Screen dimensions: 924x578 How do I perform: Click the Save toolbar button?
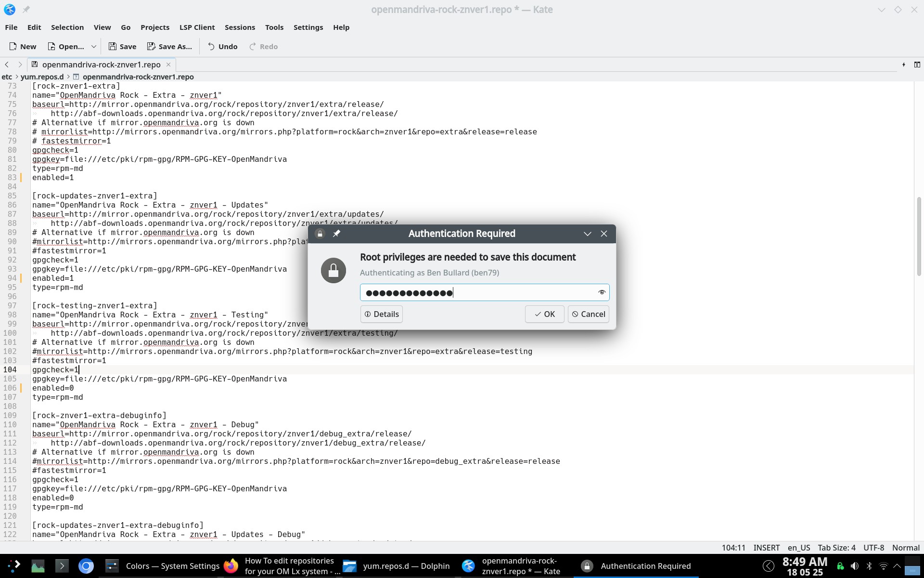(122, 47)
